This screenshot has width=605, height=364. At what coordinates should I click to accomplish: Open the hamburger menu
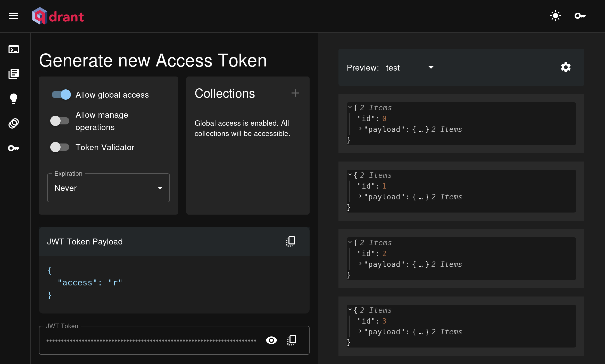(x=14, y=16)
